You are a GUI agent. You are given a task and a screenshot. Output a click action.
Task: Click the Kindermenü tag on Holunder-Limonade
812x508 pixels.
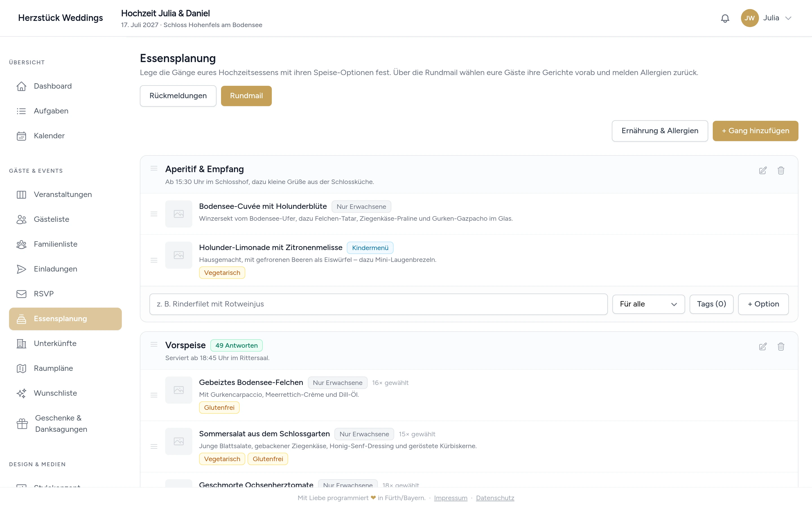tap(370, 248)
